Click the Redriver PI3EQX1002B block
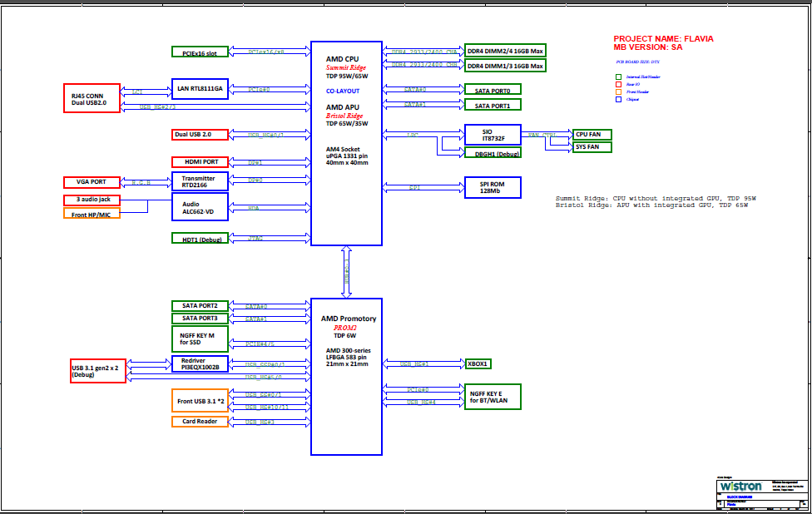 (x=200, y=363)
